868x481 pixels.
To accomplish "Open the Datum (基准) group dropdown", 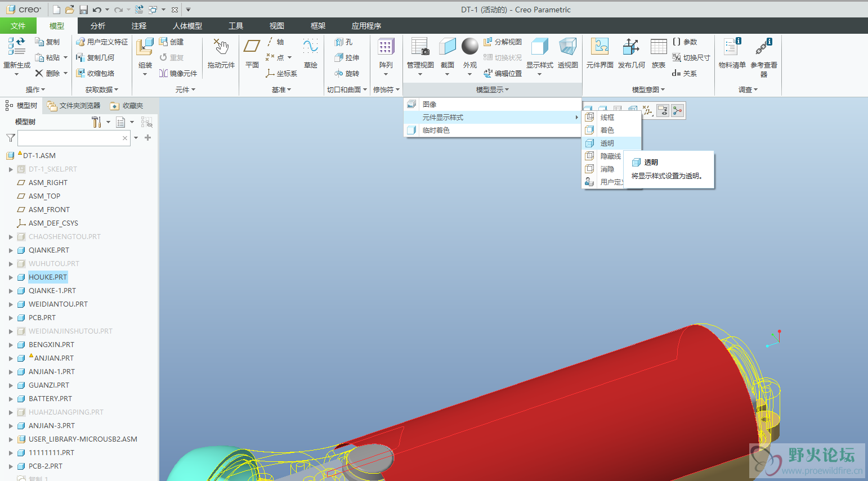I will (x=281, y=89).
